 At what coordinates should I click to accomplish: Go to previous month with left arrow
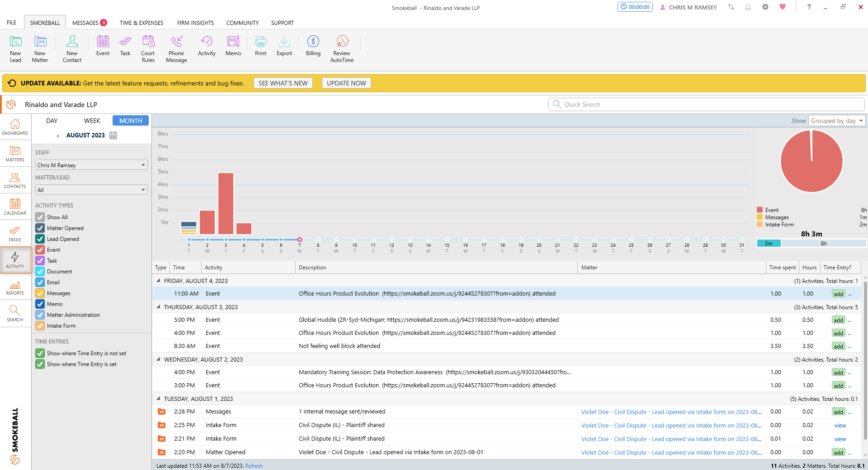tap(57, 136)
